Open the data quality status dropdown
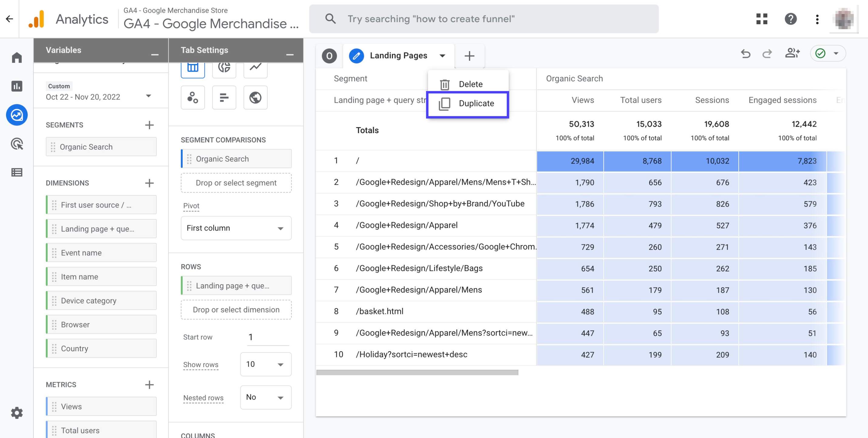Viewport: 868px width, 438px height. [x=828, y=53]
